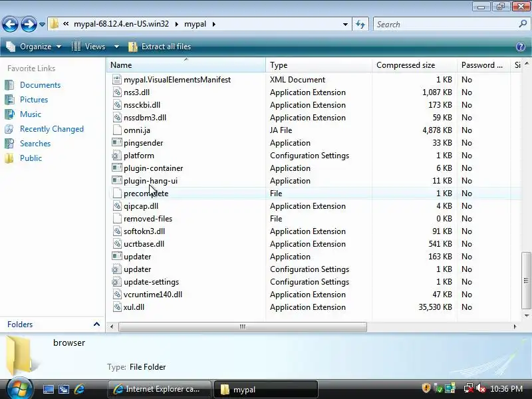This screenshot has height=399, width=532.
Task: Select the qipcap.dll file icon
Action: point(117,206)
